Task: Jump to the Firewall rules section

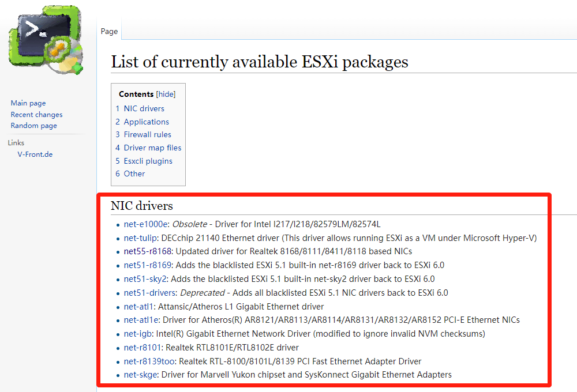Action: pyautogui.click(x=148, y=134)
